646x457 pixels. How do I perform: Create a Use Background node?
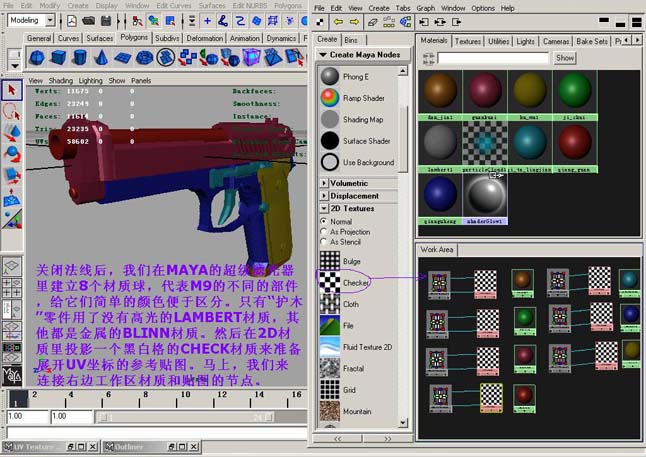pos(330,162)
